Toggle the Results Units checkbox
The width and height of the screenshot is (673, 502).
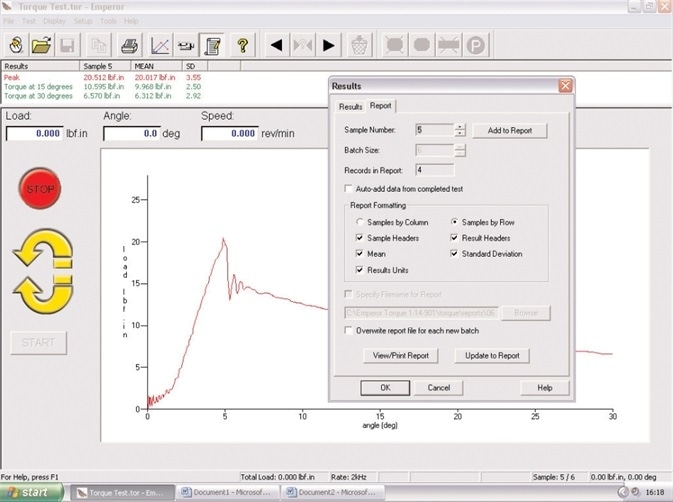tap(360, 271)
